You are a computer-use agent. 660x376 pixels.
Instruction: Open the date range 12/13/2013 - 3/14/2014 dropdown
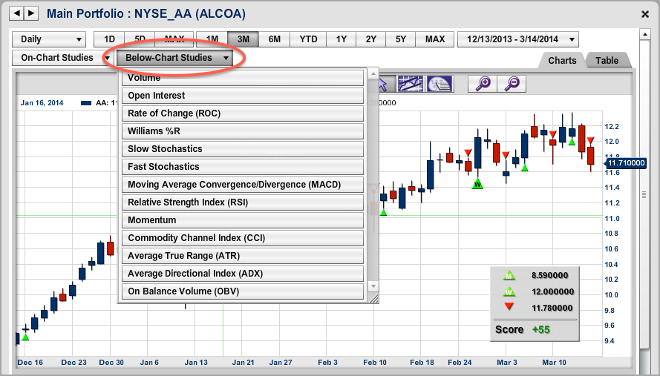pos(518,39)
